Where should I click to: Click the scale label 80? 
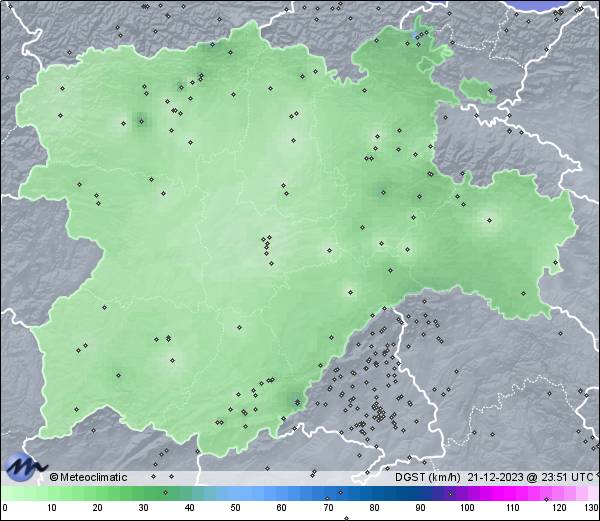374,508
